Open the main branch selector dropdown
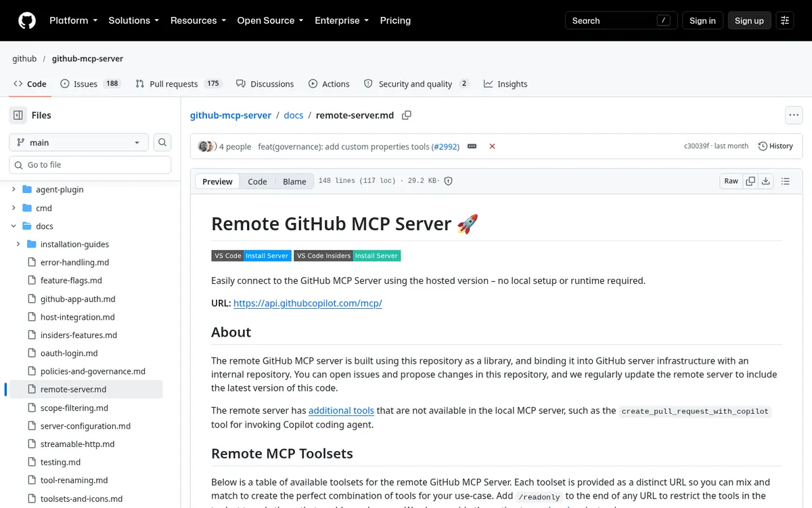 78,142
